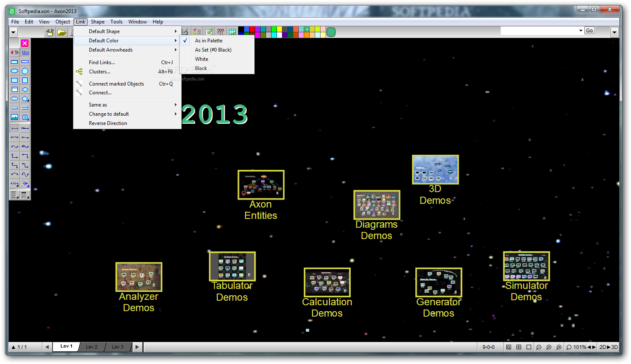Open the Axon Entities thumbnail

(x=261, y=185)
